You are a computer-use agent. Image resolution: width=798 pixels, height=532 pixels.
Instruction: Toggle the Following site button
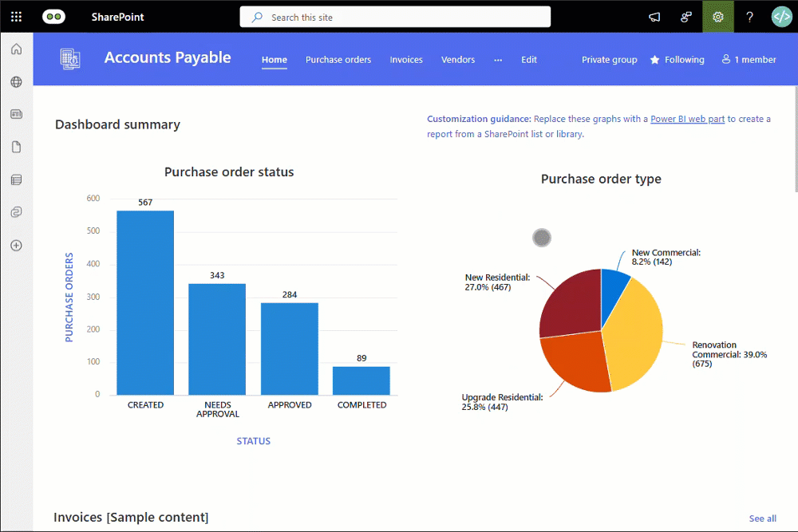tap(678, 60)
